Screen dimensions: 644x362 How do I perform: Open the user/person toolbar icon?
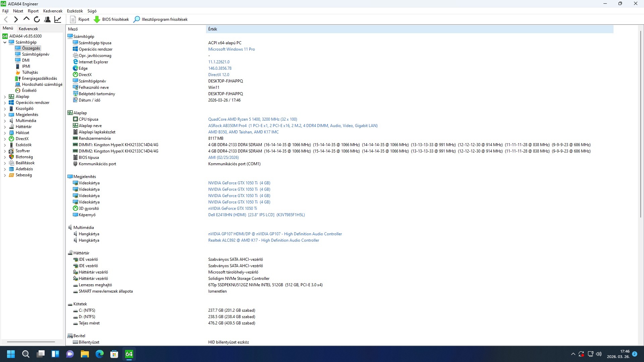(x=47, y=19)
